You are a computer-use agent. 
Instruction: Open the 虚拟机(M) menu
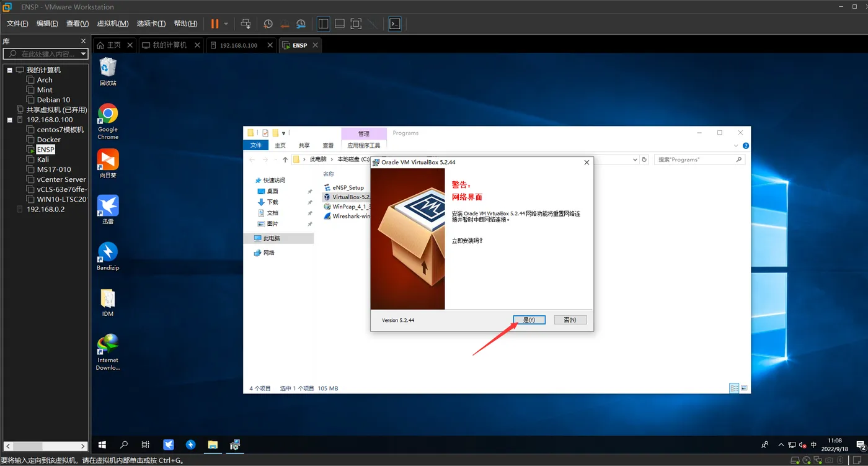(113, 24)
